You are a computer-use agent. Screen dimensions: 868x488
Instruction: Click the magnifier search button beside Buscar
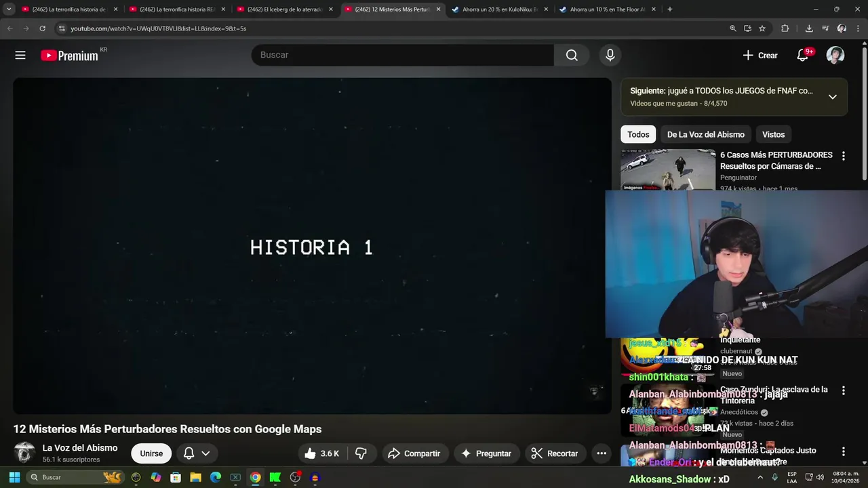tap(572, 55)
